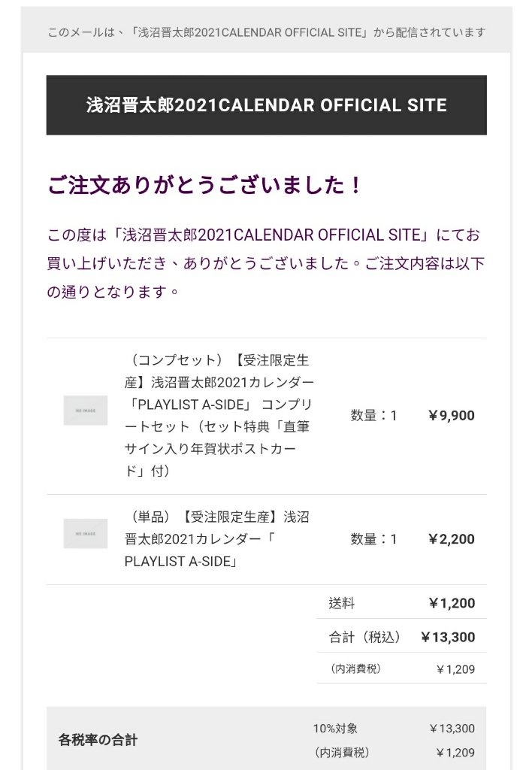Click the 各税率の合計 section heading
This screenshot has width=532, height=770.
pyautogui.click(x=98, y=740)
